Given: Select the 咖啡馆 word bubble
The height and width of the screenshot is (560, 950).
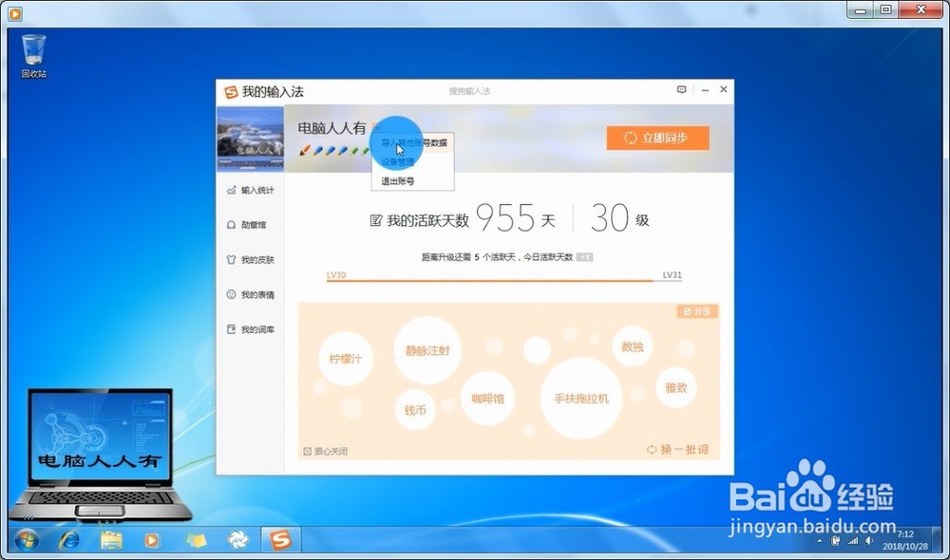Looking at the screenshot, I should [x=487, y=399].
